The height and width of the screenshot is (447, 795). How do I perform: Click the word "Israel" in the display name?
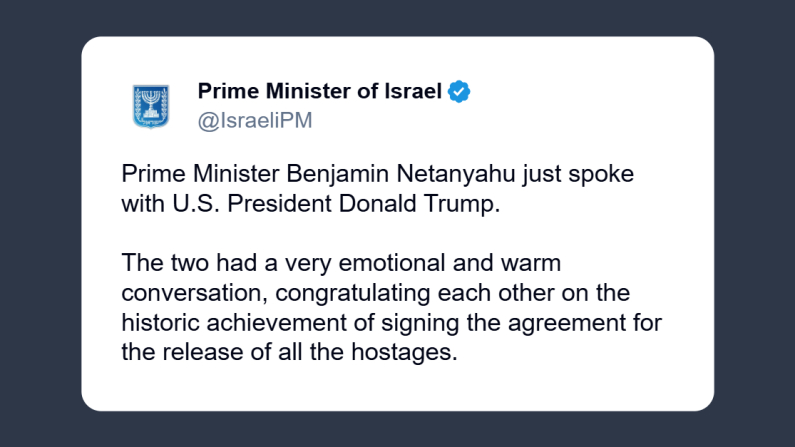tap(411, 92)
